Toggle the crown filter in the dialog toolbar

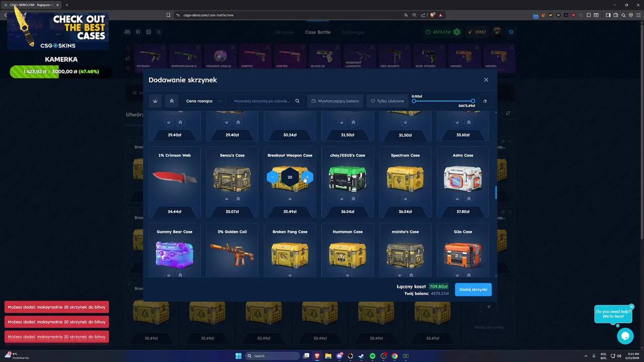(155, 101)
